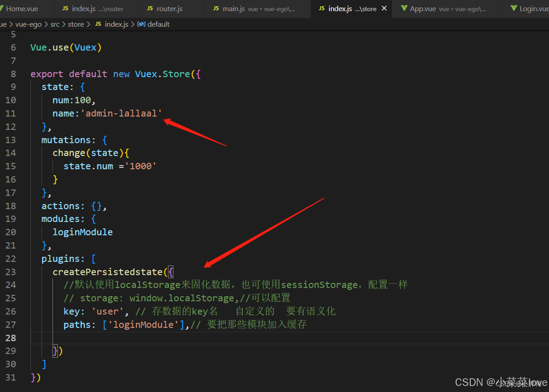Click line number 28 in the gutter
Image resolution: width=549 pixels, height=392 pixels.
coord(11,338)
